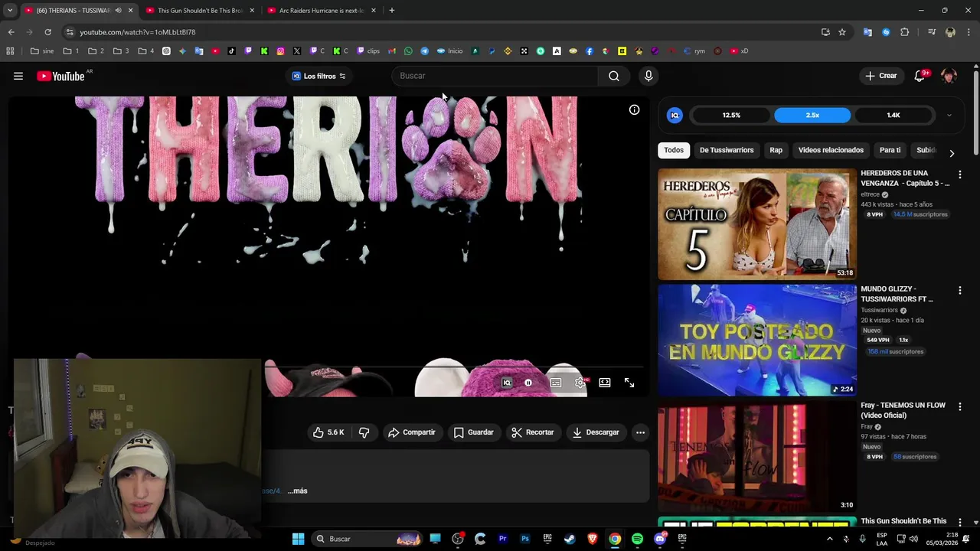Open the Instagram bookmark
The width and height of the screenshot is (980, 551).
(280, 51)
